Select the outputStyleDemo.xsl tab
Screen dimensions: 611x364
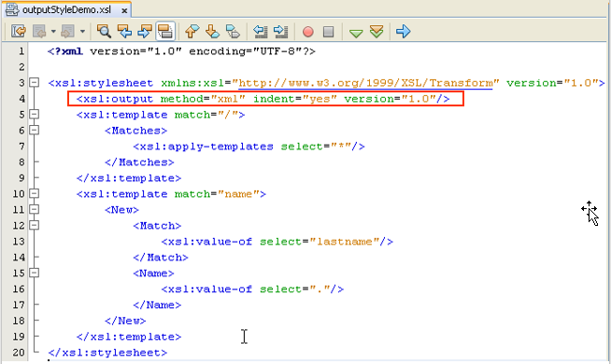click(67, 9)
